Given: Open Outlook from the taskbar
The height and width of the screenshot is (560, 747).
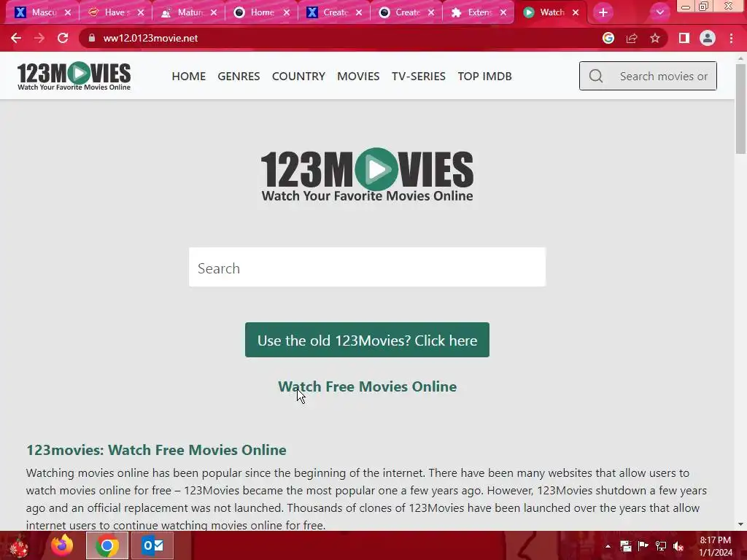Looking at the screenshot, I should point(152,545).
